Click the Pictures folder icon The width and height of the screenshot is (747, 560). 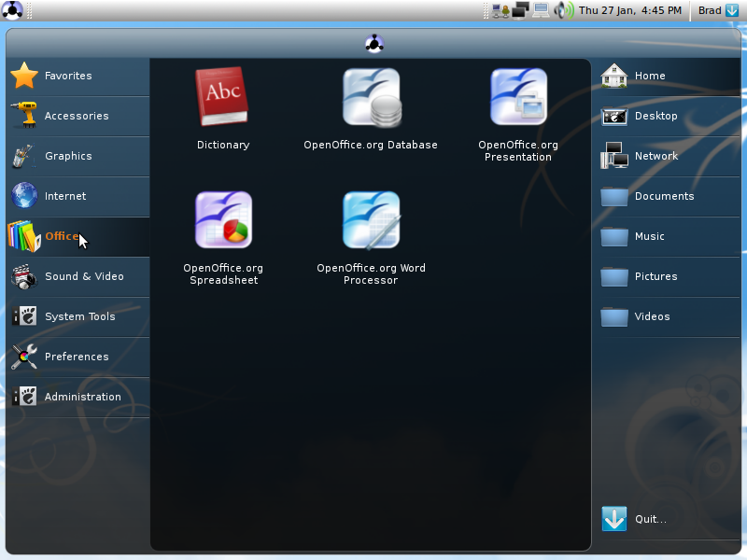pyautogui.click(x=614, y=276)
